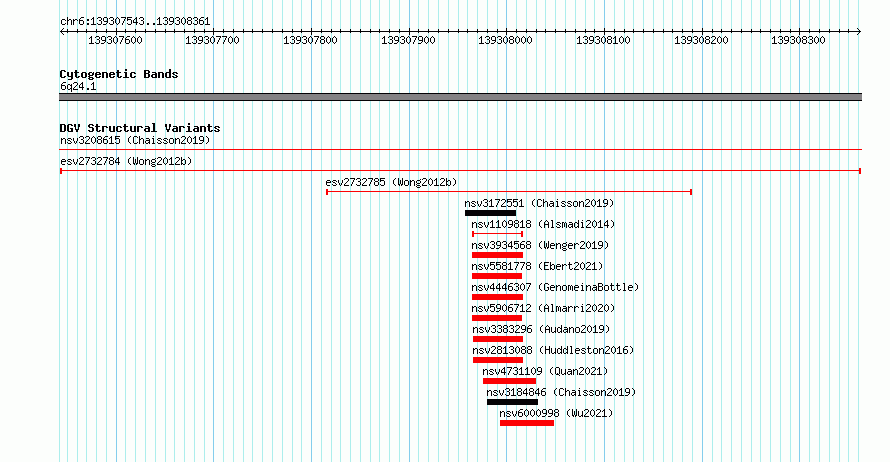Select nsv4731109 (Quan2021) label
Screen dimensions: 890x462
545,371
